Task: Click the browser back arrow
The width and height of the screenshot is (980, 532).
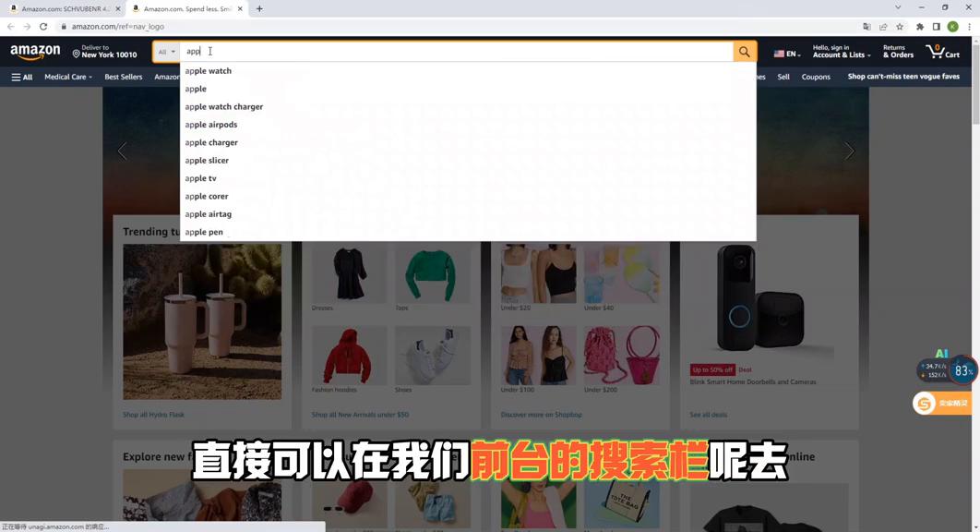Action: (9, 27)
